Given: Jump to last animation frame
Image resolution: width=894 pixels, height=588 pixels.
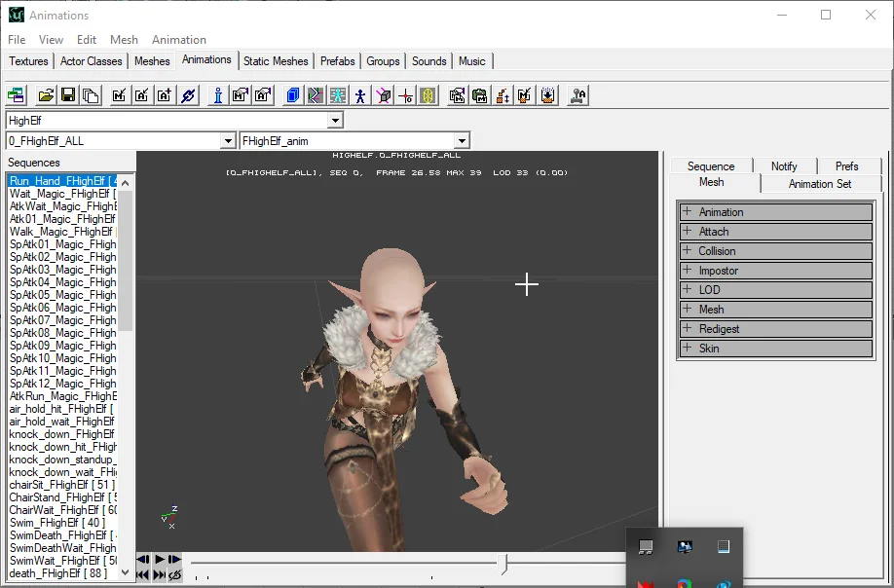Looking at the screenshot, I should coord(160,574).
